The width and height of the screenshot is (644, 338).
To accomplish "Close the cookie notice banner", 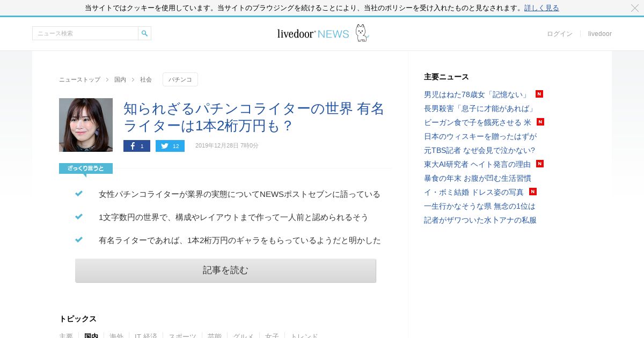I will pyautogui.click(x=635, y=8).
